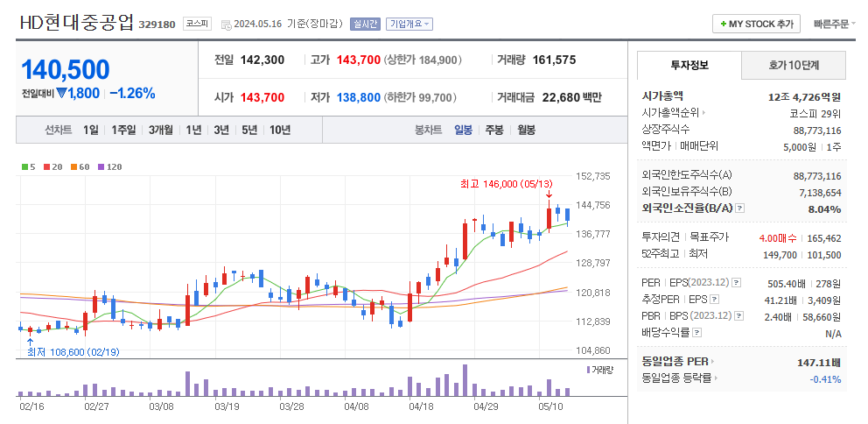The height and width of the screenshot is (424, 868).
Task: Click 저가 value 138,800
Action: point(358,97)
